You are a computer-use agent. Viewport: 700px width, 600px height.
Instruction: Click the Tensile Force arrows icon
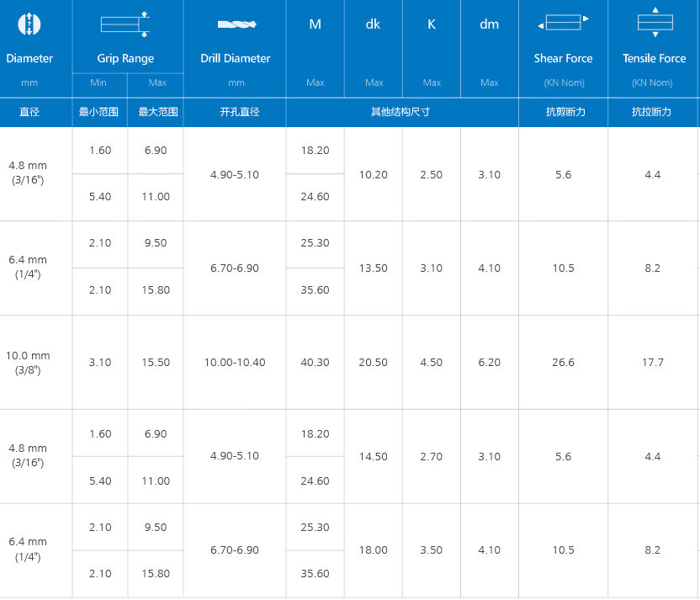[655, 24]
